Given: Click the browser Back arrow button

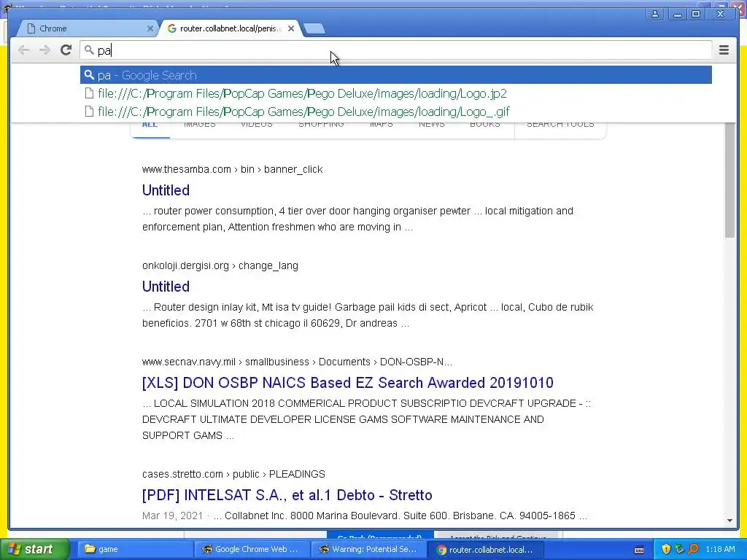Looking at the screenshot, I should (23, 50).
